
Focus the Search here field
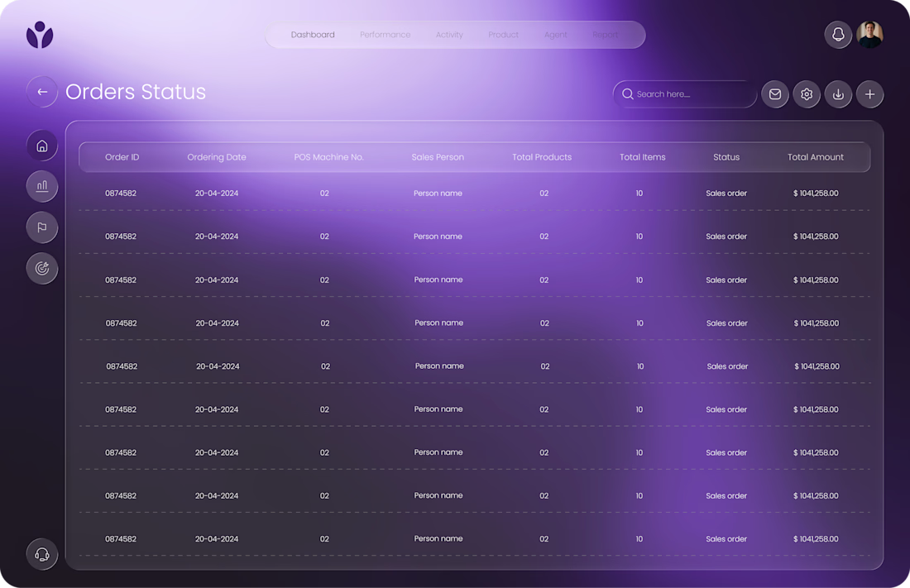tap(685, 94)
